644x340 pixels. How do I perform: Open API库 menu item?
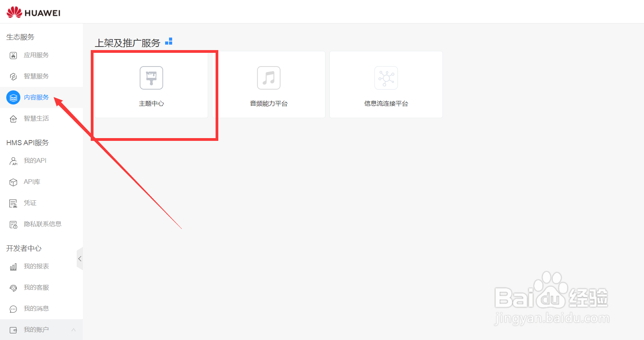point(32,182)
